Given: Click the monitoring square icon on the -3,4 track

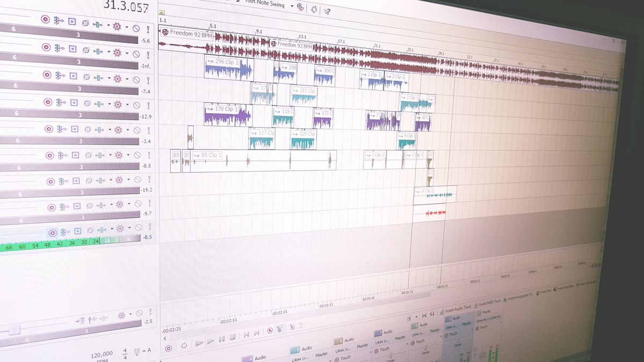Looking at the screenshot, I should click(75, 129).
